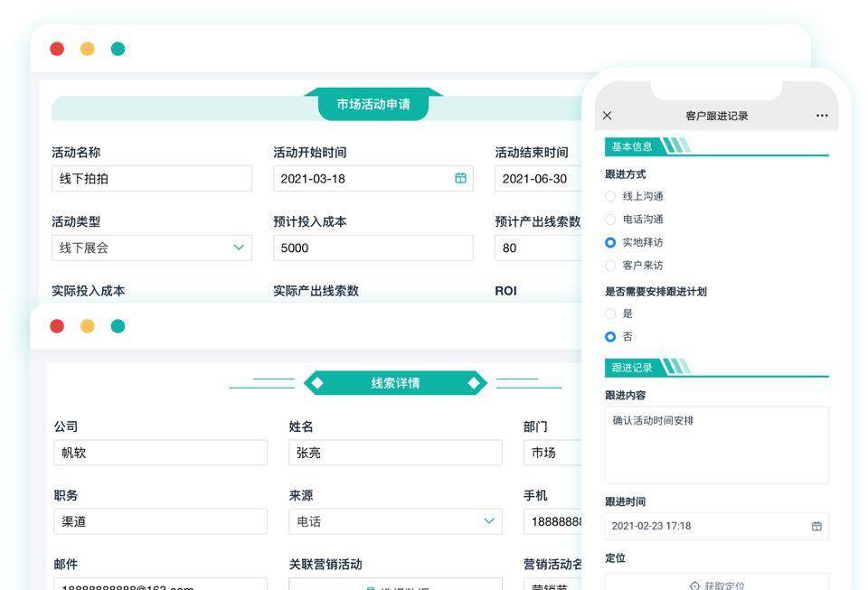Click red dot on 市场活动申请 window

[x=57, y=49]
